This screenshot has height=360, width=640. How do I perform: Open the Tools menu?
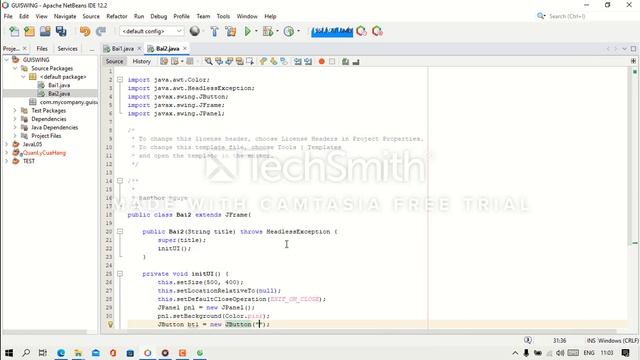tap(223, 16)
